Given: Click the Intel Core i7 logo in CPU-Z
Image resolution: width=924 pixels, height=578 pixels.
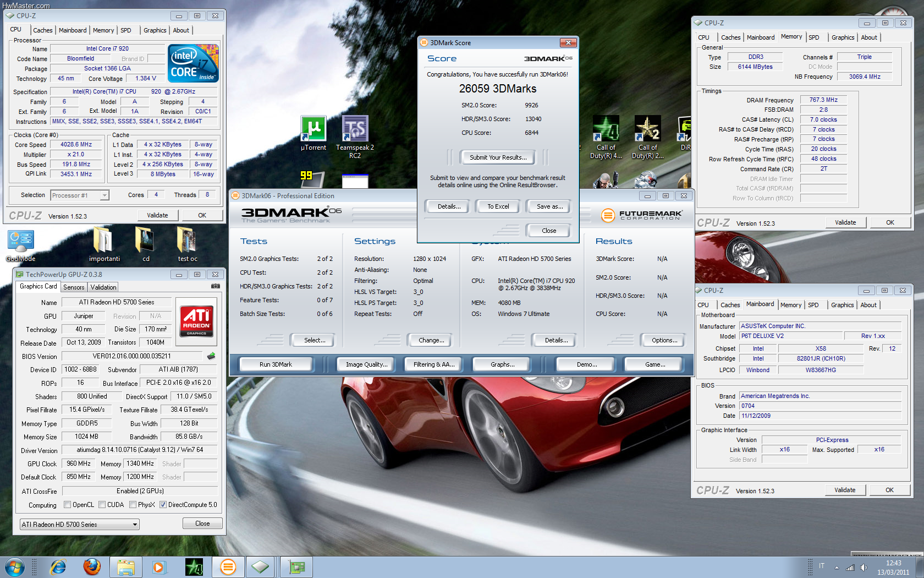Looking at the screenshot, I should tap(194, 63).
